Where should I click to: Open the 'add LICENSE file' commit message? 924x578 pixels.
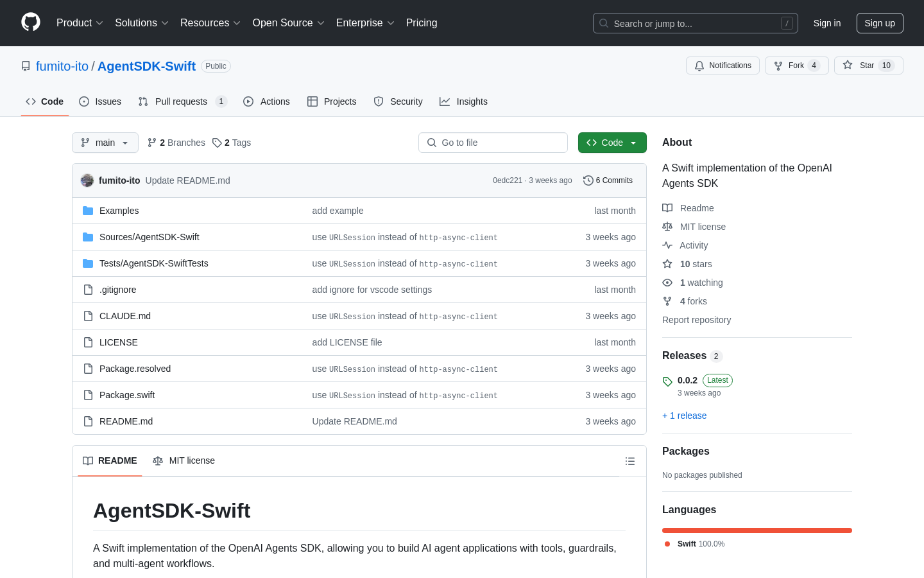pyautogui.click(x=347, y=342)
